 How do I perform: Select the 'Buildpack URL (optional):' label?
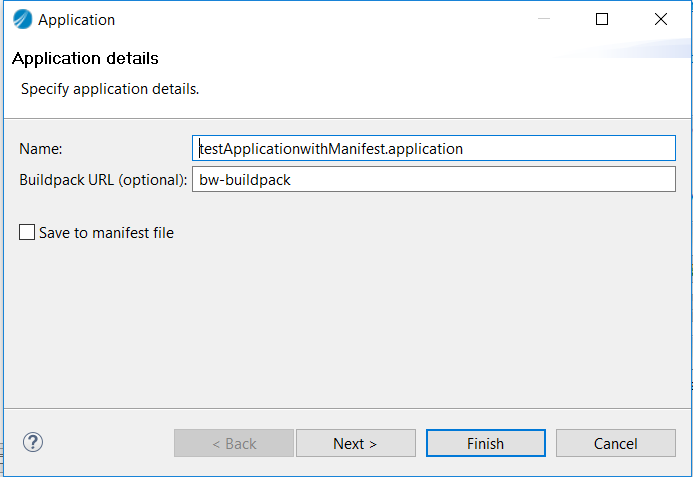(103, 180)
